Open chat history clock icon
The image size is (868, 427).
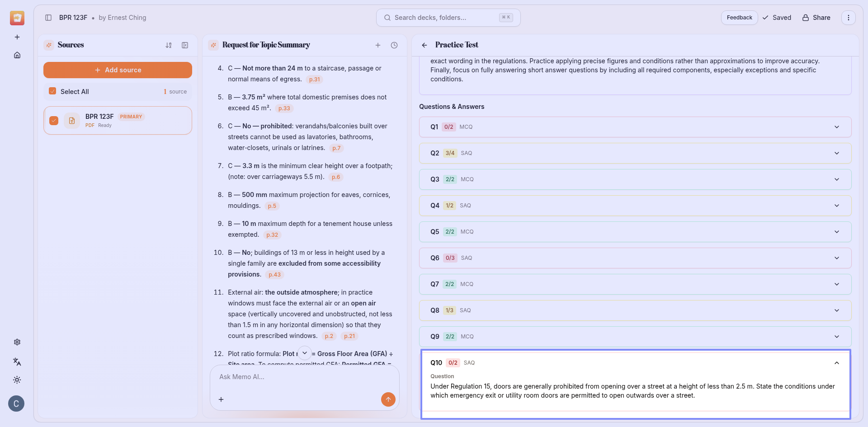[x=394, y=45]
